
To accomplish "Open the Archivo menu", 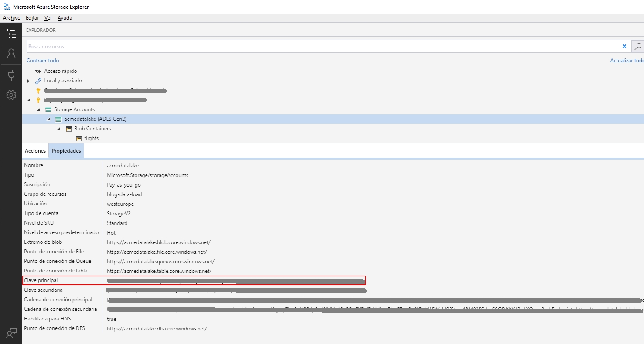I will [12, 18].
